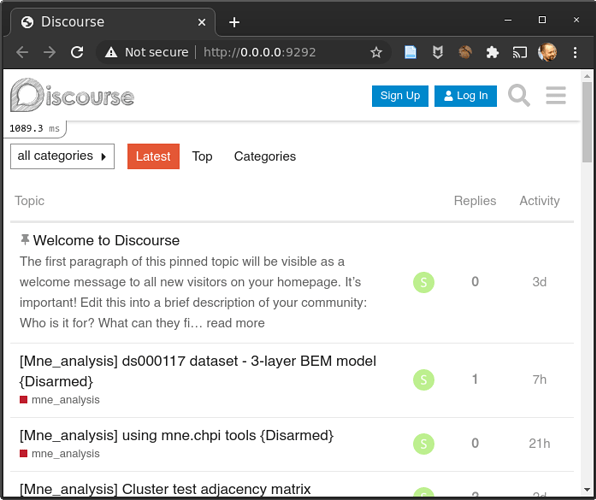Click the Sign Up button
The image size is (596, 500).
tap(400, 96)
